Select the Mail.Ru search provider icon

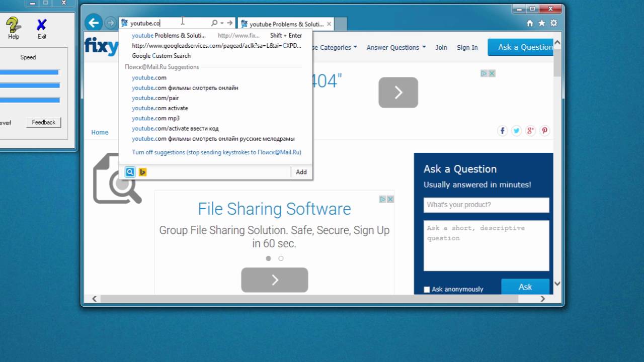pos(130,172)
